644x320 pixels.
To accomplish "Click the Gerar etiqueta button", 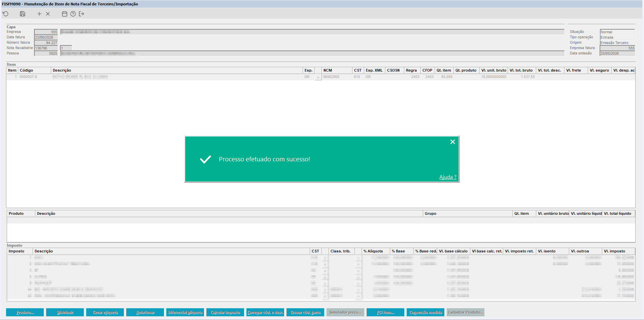I will pos(105,312).
